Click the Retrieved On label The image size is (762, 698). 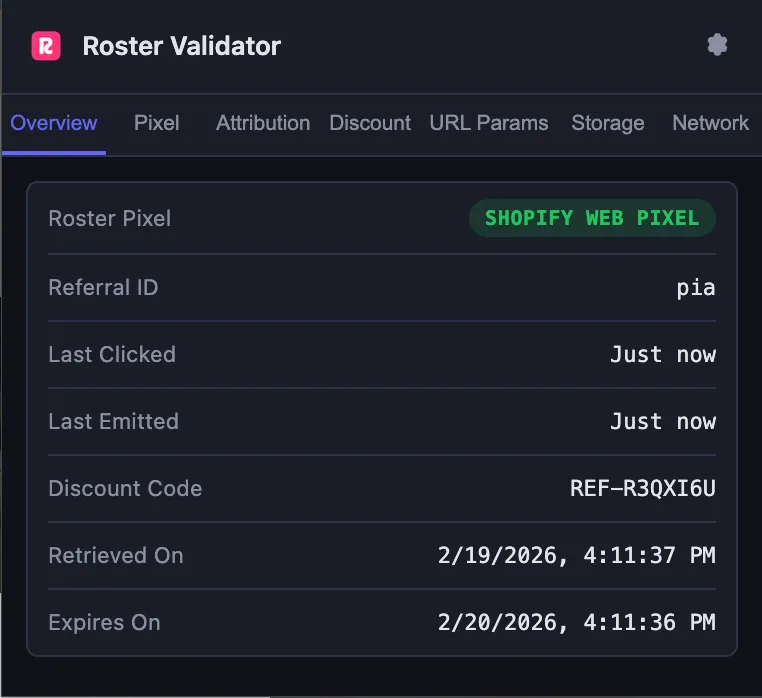point(116,556)
